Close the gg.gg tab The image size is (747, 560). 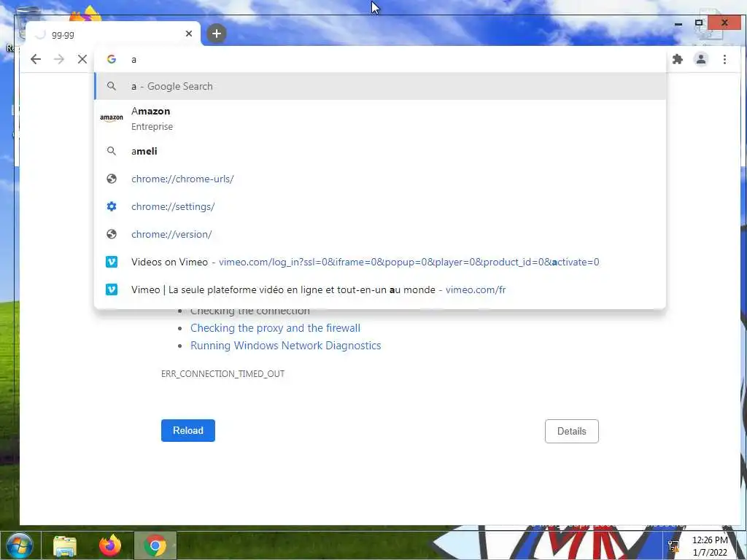tap(189, 34)
